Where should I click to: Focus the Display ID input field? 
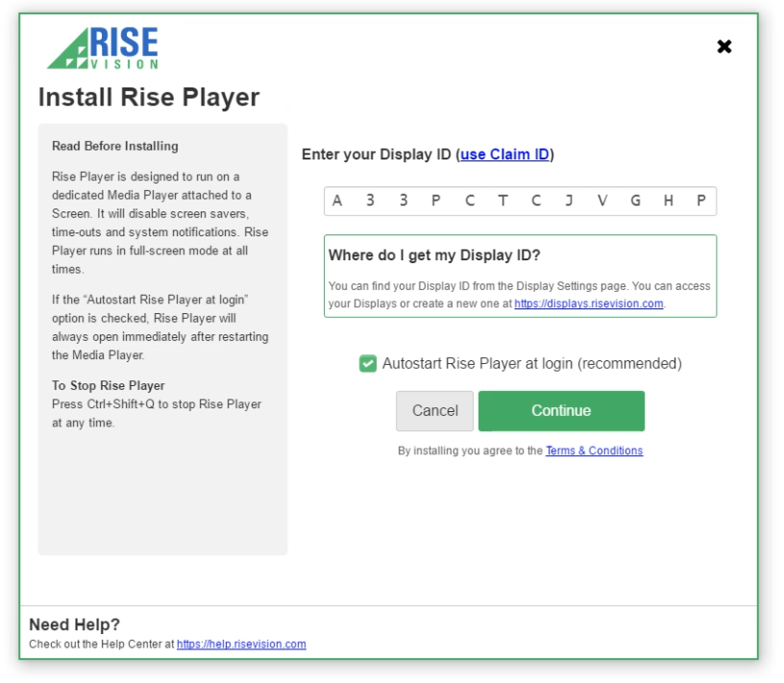[x=520, y=201]
